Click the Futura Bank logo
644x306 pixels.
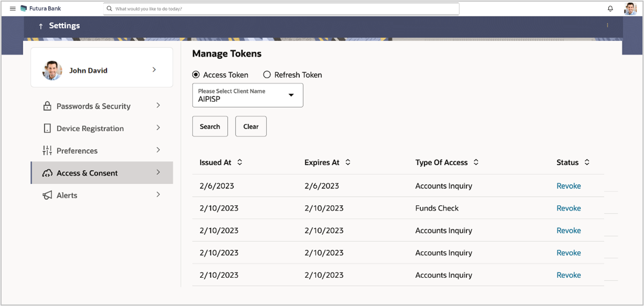tap(41, 9)
